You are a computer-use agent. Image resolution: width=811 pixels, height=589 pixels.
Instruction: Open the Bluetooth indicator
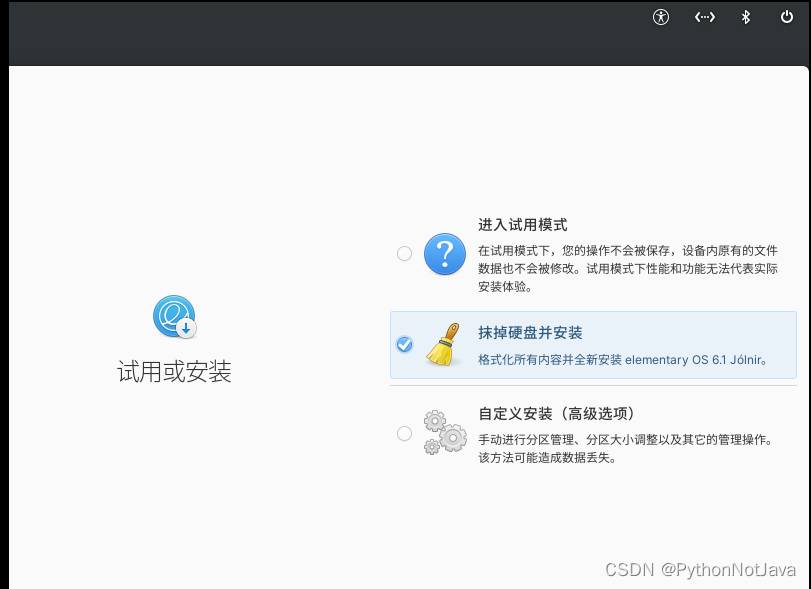[745, 17]
